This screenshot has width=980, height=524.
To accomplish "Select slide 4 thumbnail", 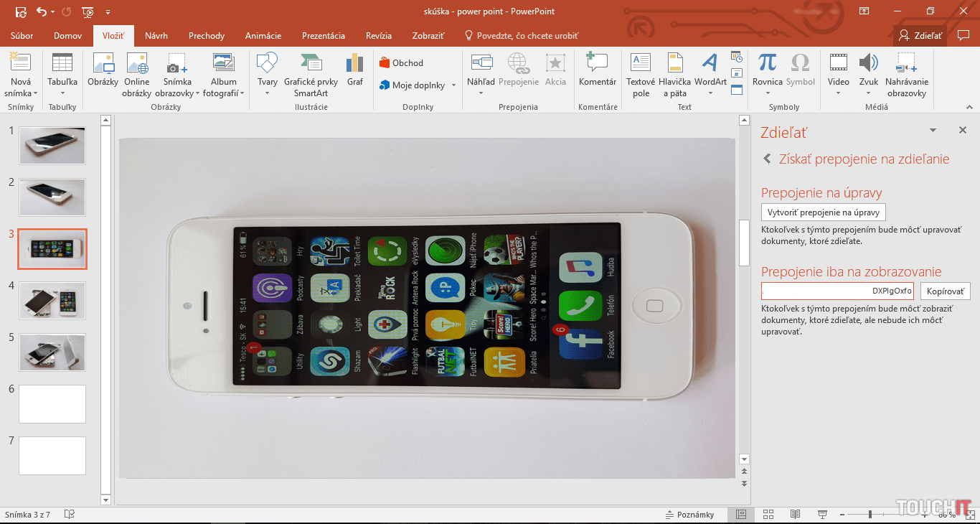I will click(52, 300).
